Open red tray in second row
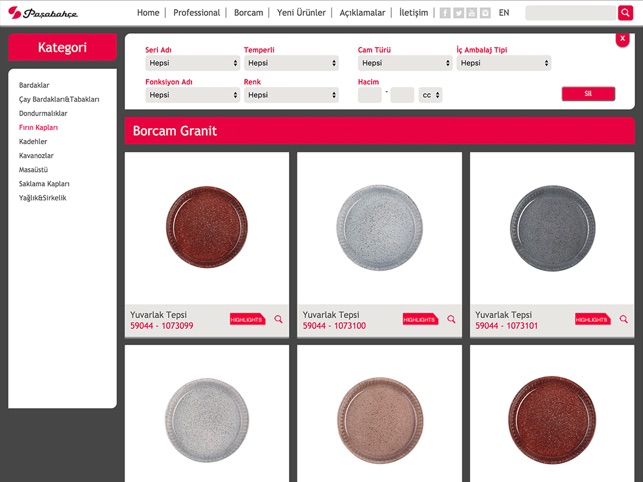 (x=552, y=420)
